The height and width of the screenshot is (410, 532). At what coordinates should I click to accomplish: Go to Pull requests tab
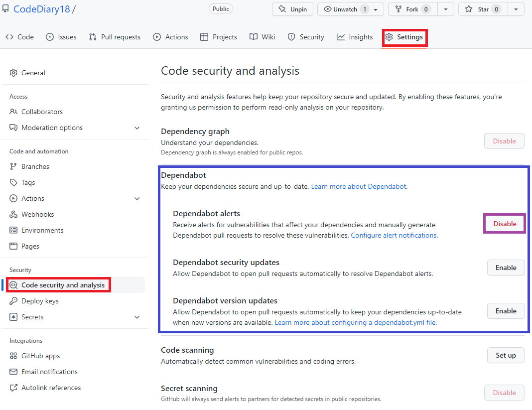tap(115, 37)
